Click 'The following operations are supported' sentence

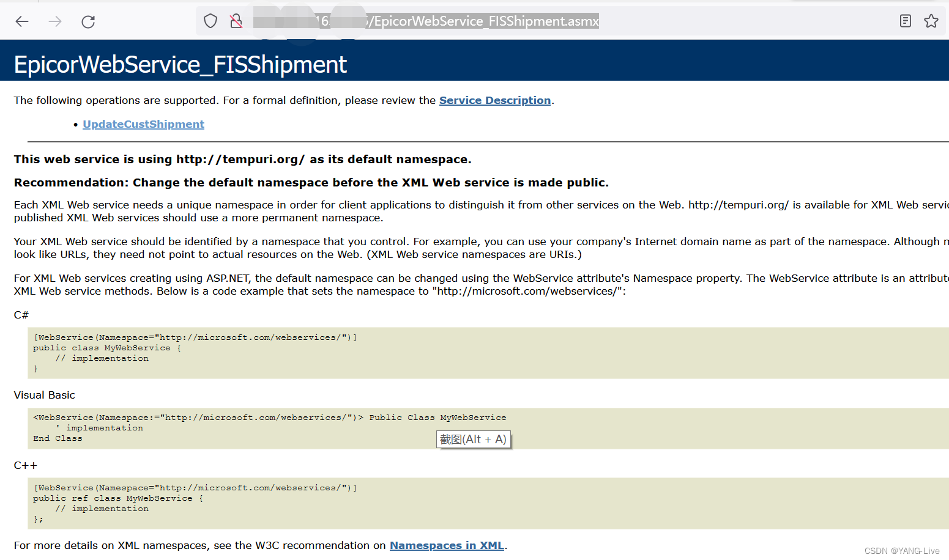[284, 100]
